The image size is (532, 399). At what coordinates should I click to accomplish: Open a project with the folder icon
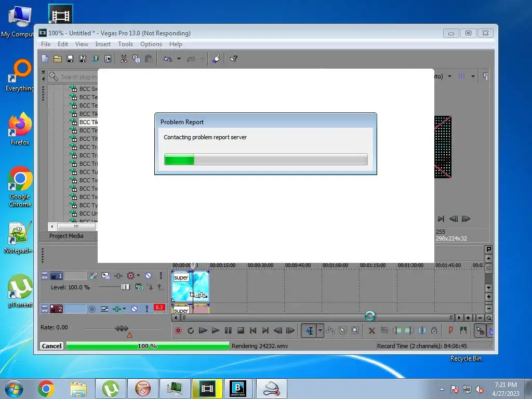pyautogui.click(x=57, y=59)
